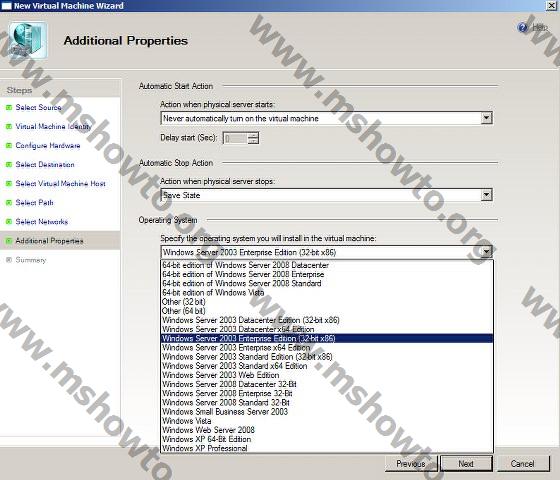This screenshot has height=480, width=560.
Task: Click the Help question mark icon
Action: (522, 27)
